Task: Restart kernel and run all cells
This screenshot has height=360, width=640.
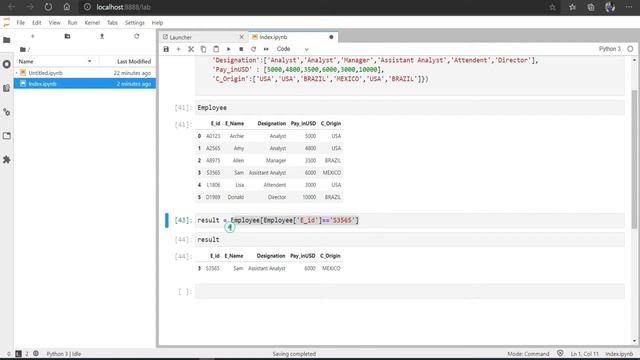Action: (266, 49)
